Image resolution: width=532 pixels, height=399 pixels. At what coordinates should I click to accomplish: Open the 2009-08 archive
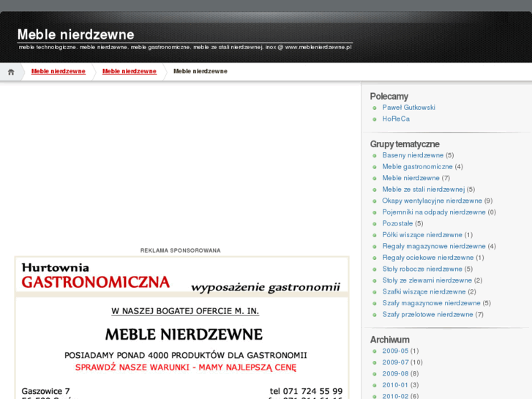(395, 373)
